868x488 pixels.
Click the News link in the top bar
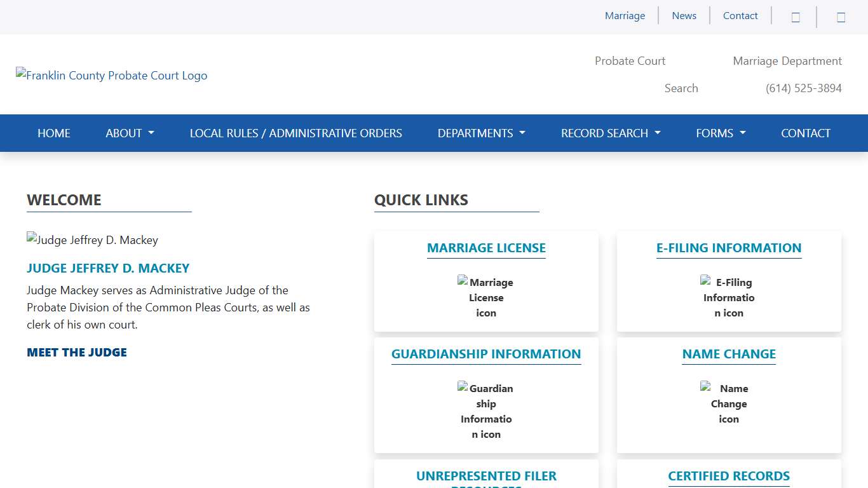click(684, 16)
